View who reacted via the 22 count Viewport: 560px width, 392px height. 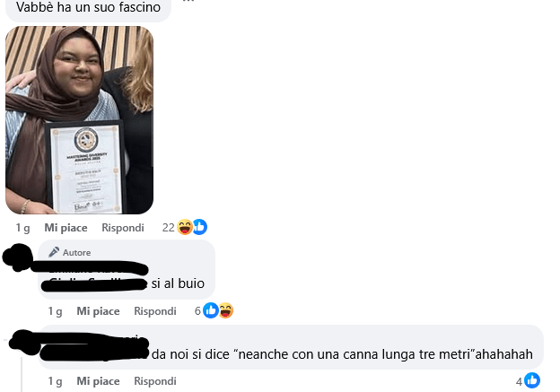tap(168, 228)
